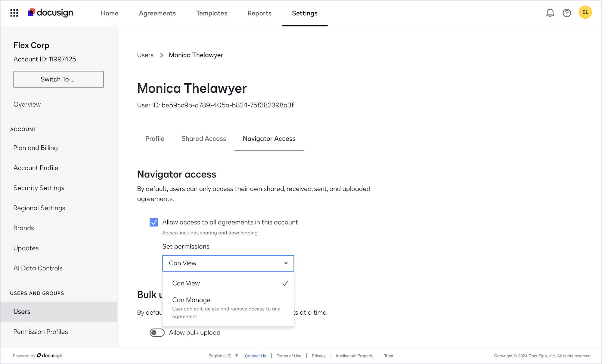Uncheck allow access to all agreements

[x=154, y=222]
